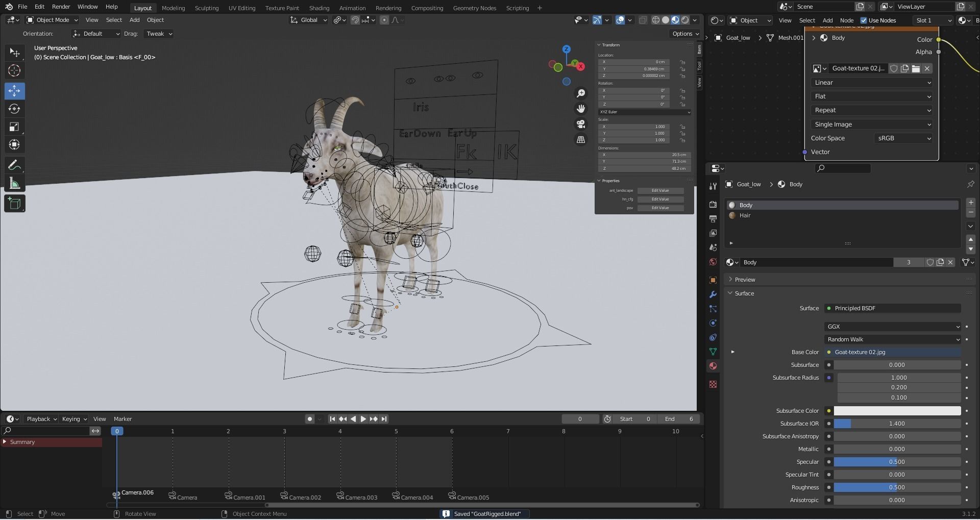980x520 pixels.
Task: Open Global transform orientation dropdown
Action: point(309,20)
